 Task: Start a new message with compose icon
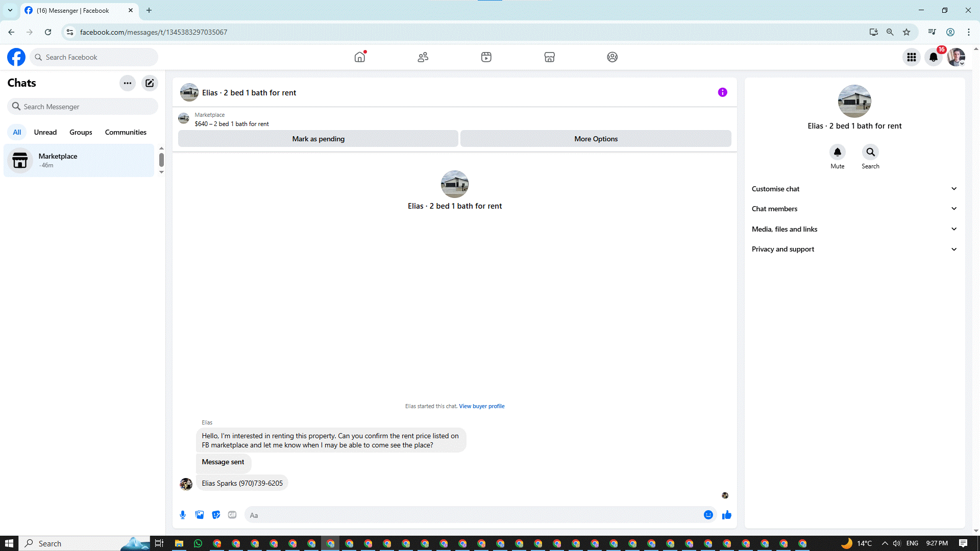click(x=150, y=83)
